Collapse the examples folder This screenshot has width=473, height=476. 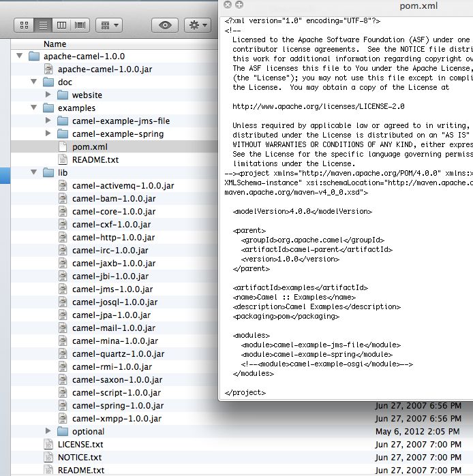34,108
